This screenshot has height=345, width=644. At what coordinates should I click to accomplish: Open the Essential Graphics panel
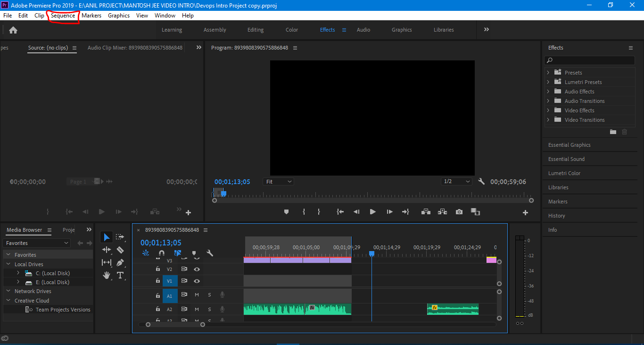coord(570,145)
